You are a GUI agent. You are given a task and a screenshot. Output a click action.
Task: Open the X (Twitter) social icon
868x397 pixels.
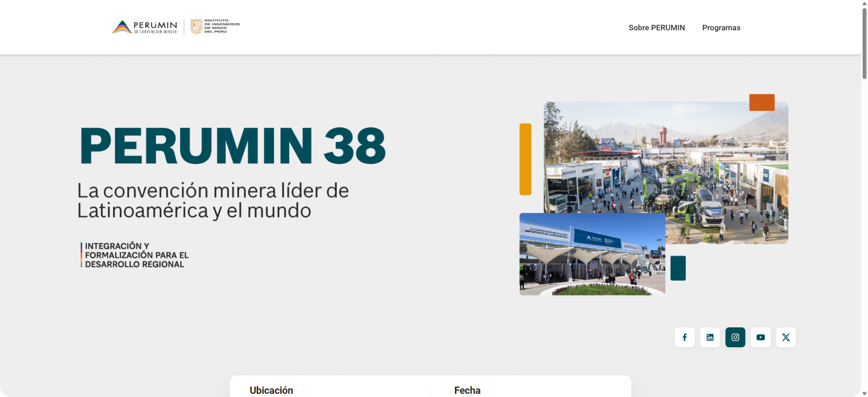(786, 337)
